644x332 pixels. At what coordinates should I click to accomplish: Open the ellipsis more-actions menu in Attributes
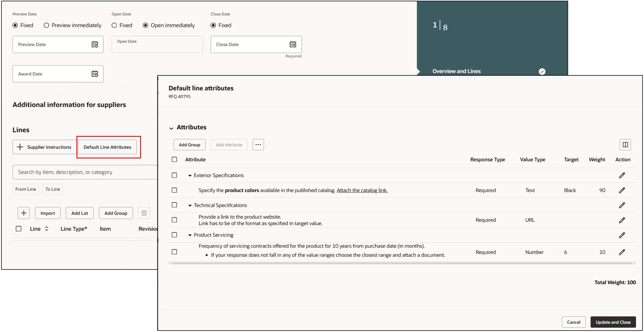(x=258, y=144)
